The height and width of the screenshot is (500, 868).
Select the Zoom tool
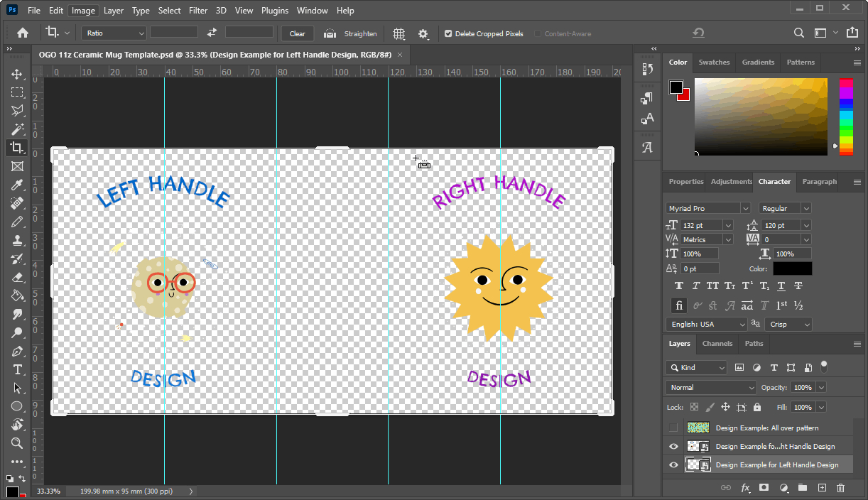[17, 443]
